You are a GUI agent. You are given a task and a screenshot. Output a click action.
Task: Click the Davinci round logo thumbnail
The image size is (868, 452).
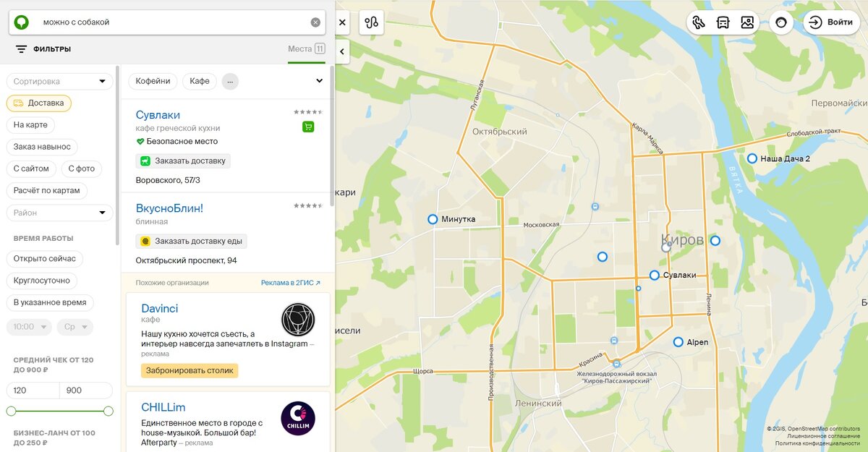(298, 320)
